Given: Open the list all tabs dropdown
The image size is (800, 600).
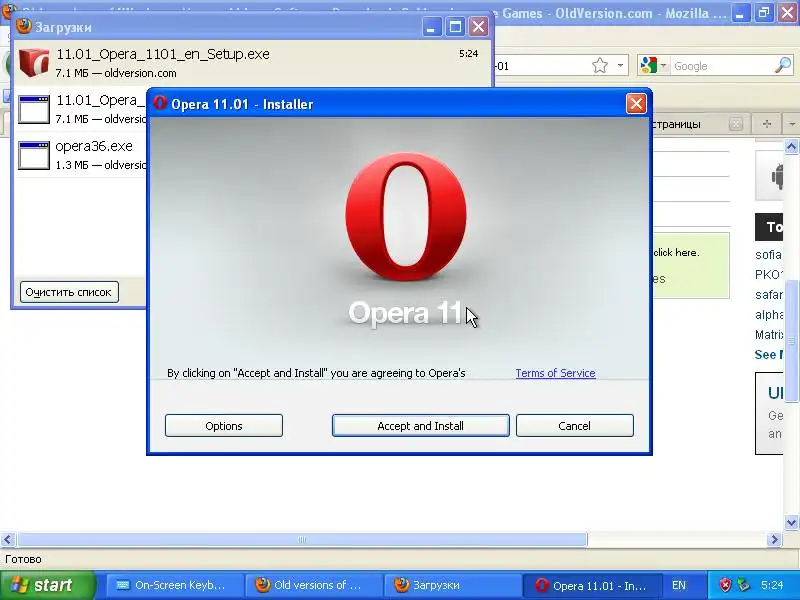Looking at the screenshot, I should click(791, 124).
